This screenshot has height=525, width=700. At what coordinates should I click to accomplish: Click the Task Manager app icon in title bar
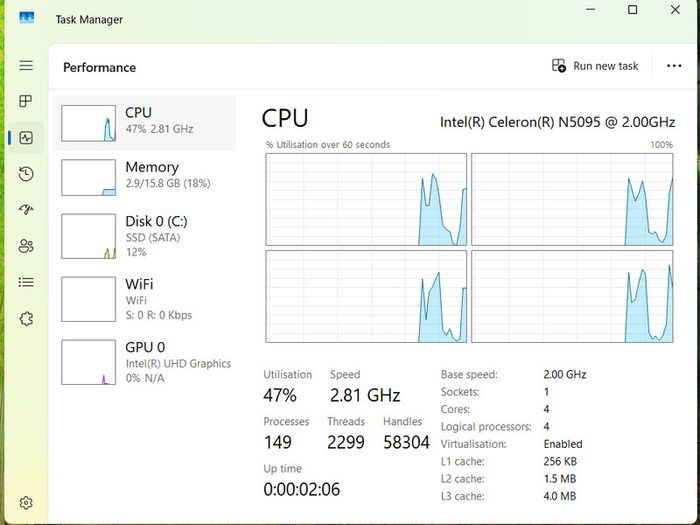[x=27, y=18]
